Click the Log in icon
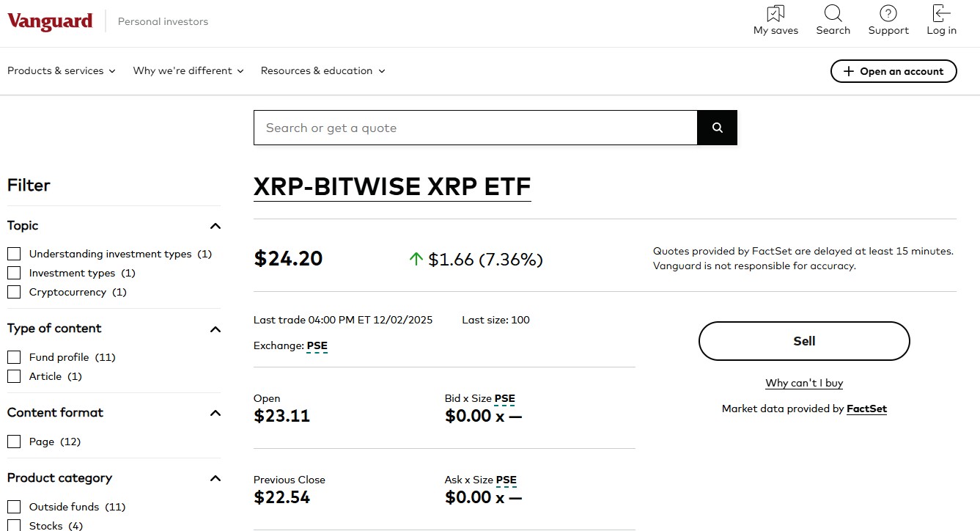The width and height of the screenshot is (980, 531). 941,14
